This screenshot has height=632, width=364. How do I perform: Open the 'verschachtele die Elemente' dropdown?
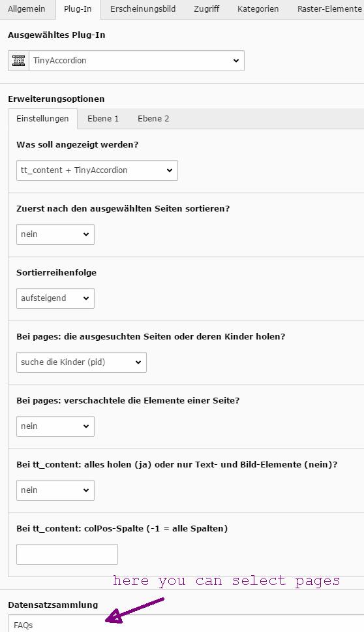[55, 426]
